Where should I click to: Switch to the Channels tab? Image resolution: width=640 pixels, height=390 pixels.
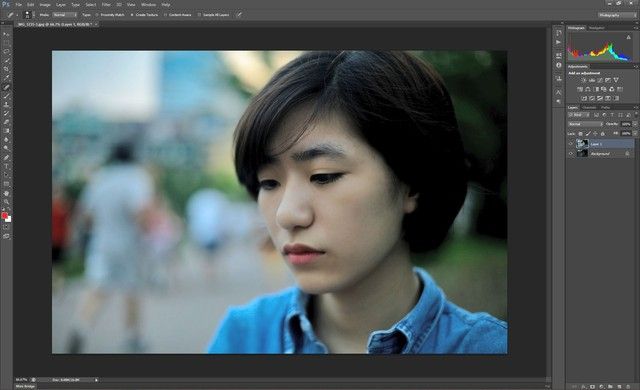click(589, 108)
